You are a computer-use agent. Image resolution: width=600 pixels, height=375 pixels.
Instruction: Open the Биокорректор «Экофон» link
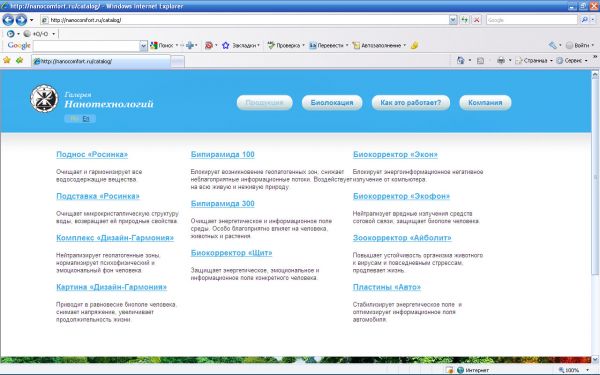pyautogui.click(x=401, y=196)
